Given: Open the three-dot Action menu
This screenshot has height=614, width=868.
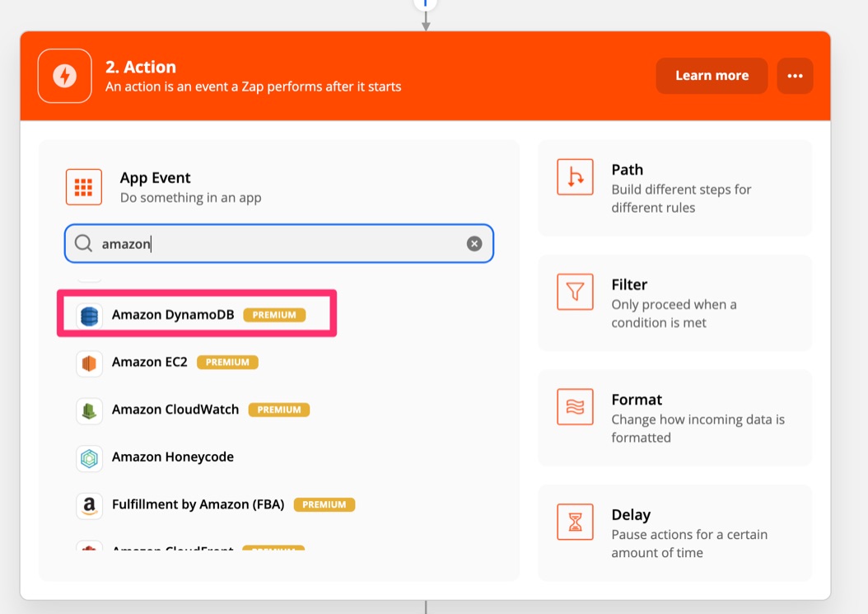Looking at the screenshot, I should pos(795,75).
